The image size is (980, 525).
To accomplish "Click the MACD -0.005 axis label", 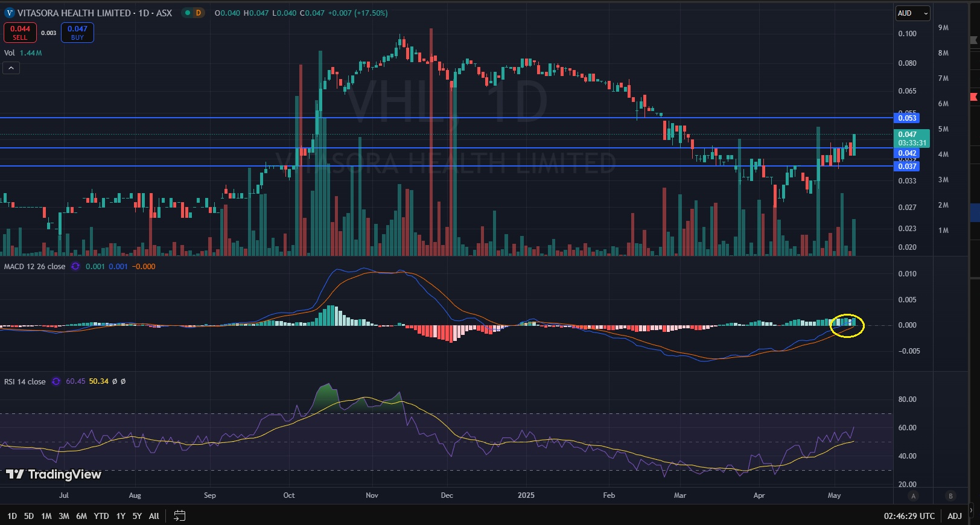I will pyautogui.click(x=908, y=351).
